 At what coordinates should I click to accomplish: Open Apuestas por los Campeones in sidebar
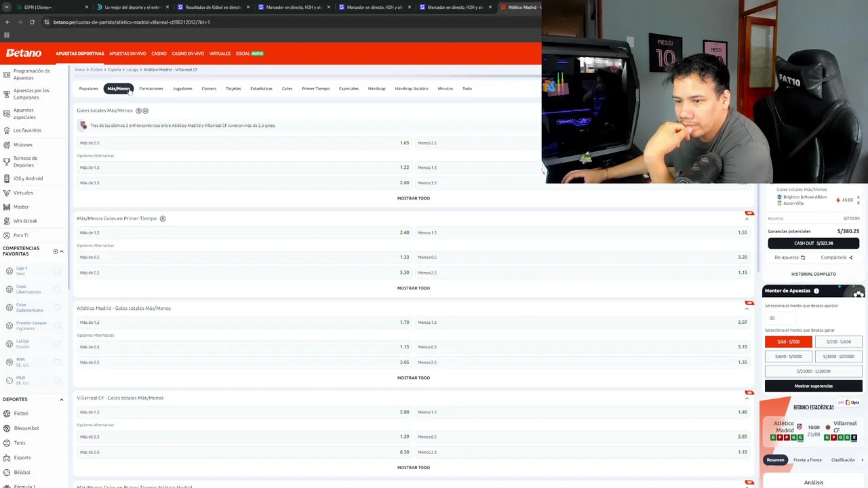(x=31, y=94)
